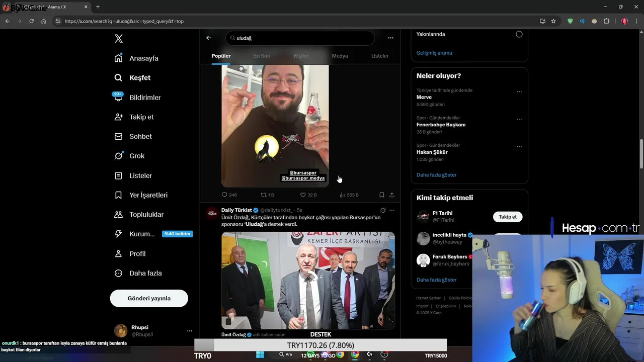The height and width of the screenshot is (362, 644).
Task: Open Hakan Şükür trend
Action: coord(432,152)
